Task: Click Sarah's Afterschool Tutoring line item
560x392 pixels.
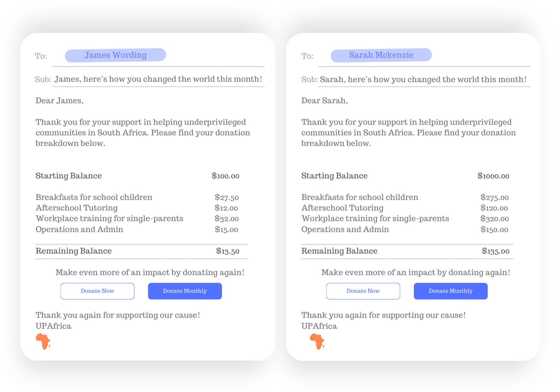Action: pos(342,208)
